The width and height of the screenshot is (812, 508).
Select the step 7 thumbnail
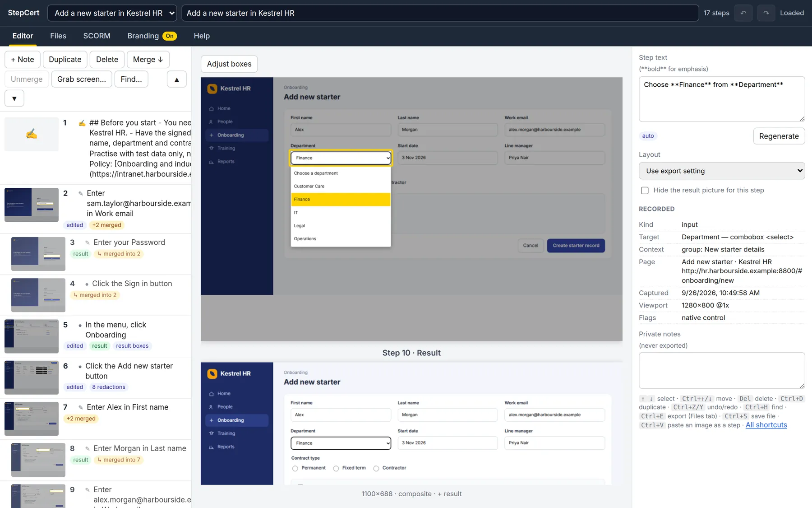[32, 419]
